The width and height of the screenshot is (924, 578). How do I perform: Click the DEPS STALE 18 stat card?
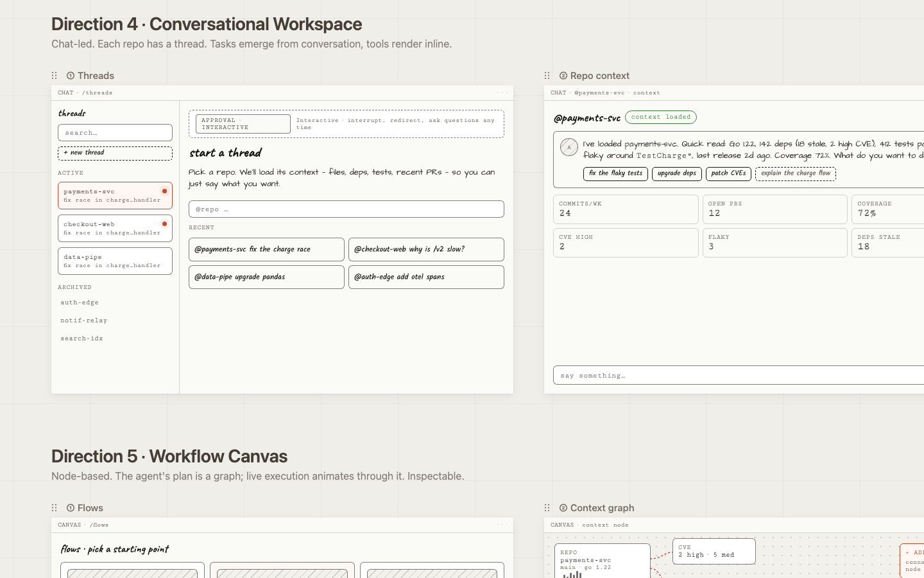tap(888, 243)
